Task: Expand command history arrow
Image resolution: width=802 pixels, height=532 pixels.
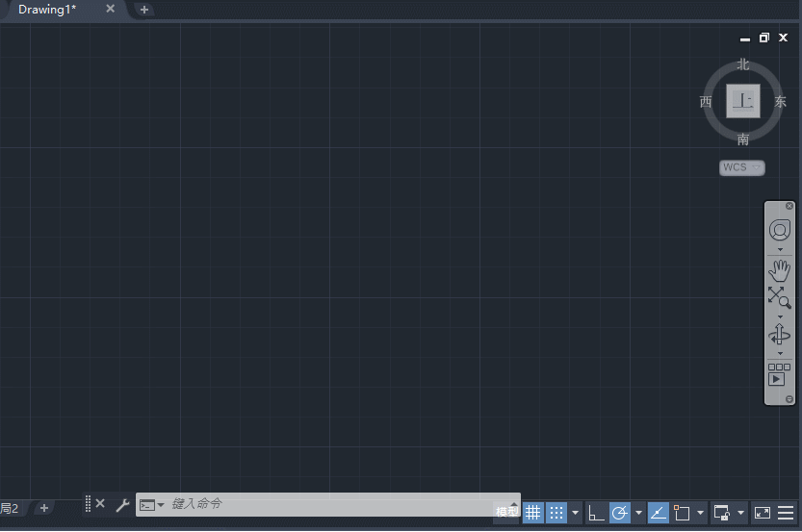Action: [x=514, y=504]
